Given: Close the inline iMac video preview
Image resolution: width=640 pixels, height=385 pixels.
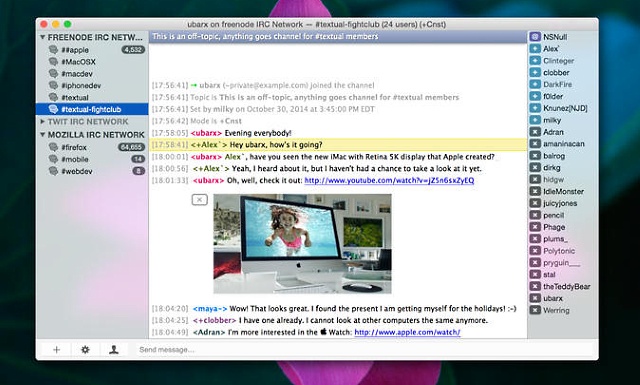Looking at the screenshot, I should 199,200.
